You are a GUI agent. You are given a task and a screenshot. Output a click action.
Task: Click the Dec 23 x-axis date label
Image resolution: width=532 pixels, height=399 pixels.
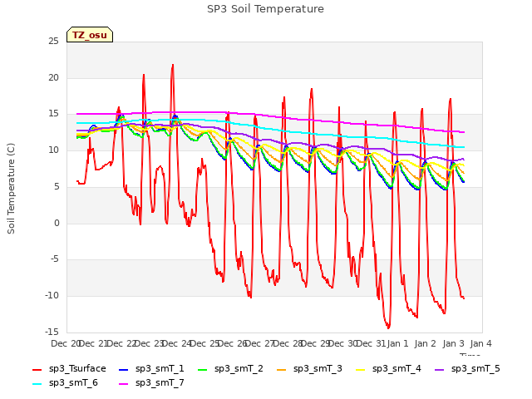149,343
